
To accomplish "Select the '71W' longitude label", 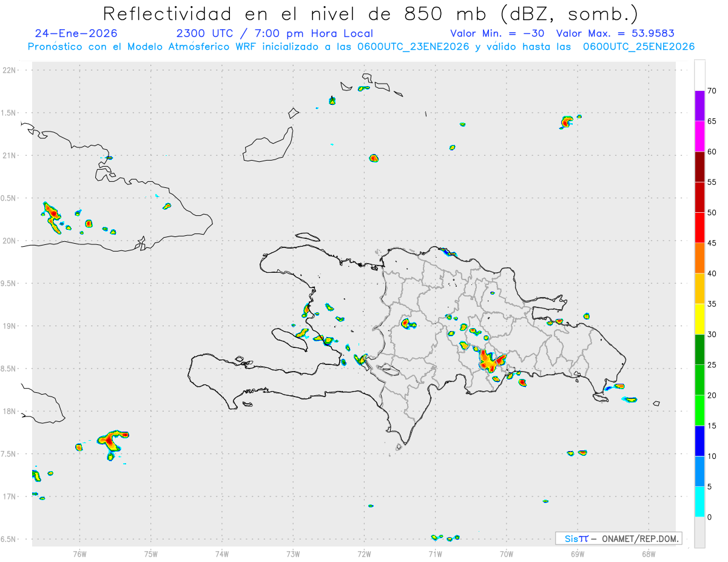I will pos(435,554).
